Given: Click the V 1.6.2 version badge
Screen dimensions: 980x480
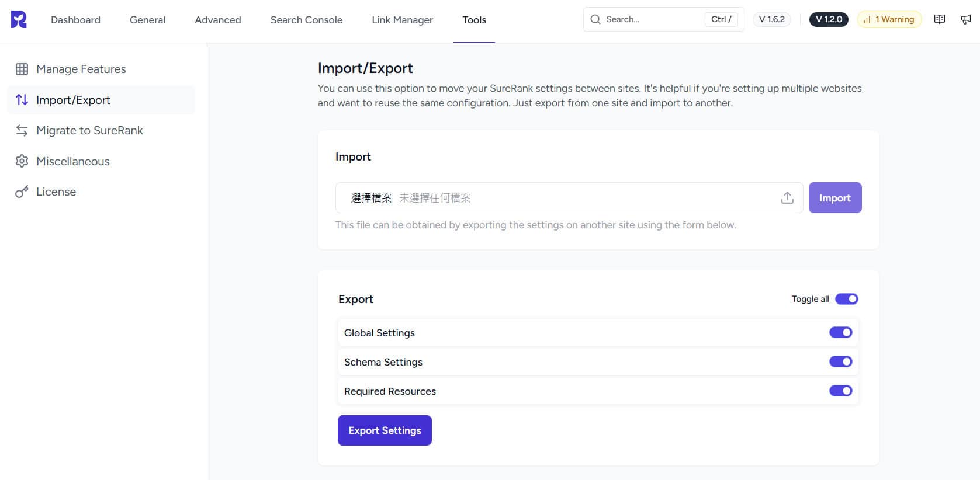Looking at the screenshot, I should click(771, 19).
